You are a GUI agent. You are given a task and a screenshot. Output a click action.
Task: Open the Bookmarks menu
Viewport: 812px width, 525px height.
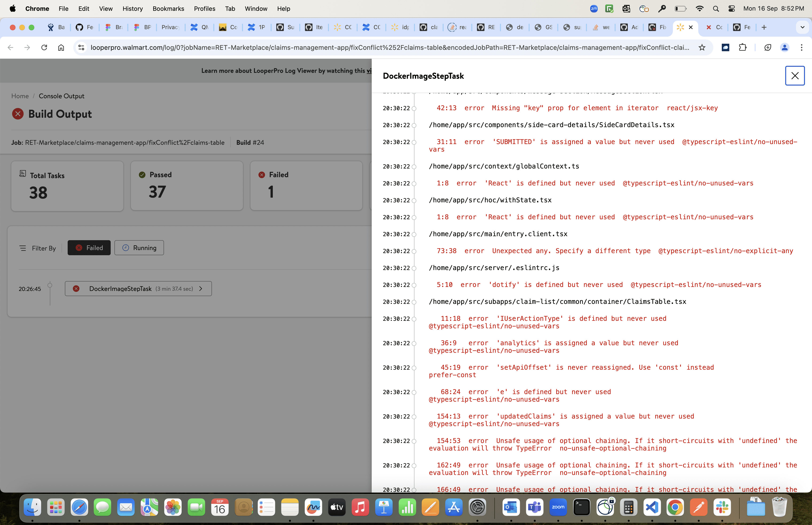click(168, 8)
